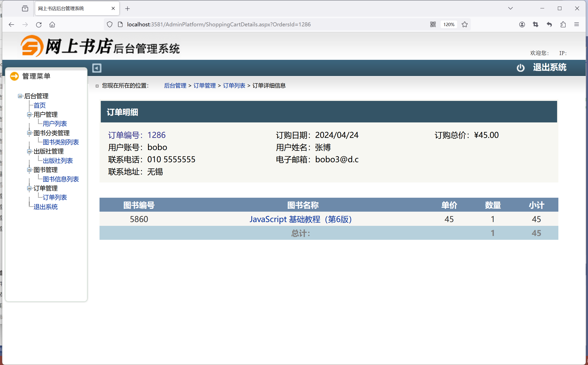Bookmark this page with the star icon

pos(464,24)
